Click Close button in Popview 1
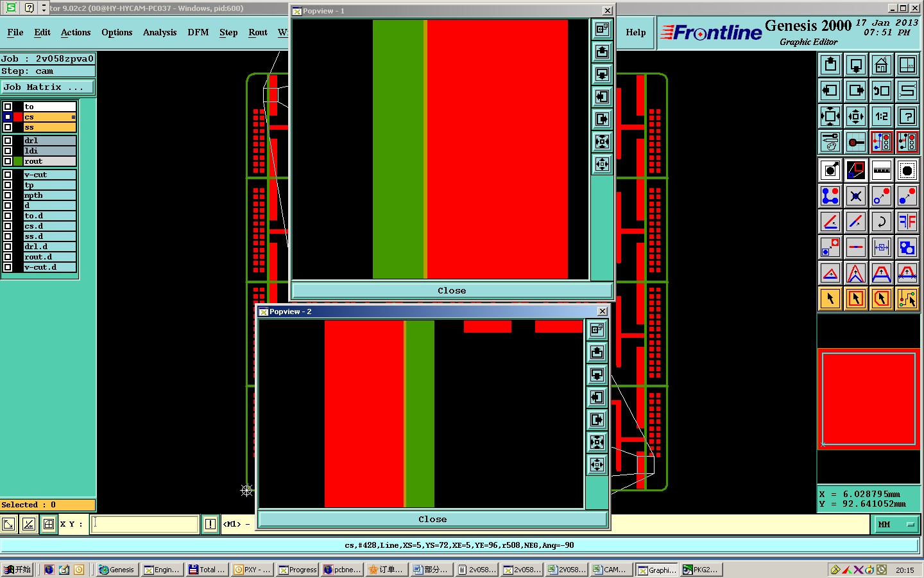Screen dimensions: 924x578 coord(452,290)
